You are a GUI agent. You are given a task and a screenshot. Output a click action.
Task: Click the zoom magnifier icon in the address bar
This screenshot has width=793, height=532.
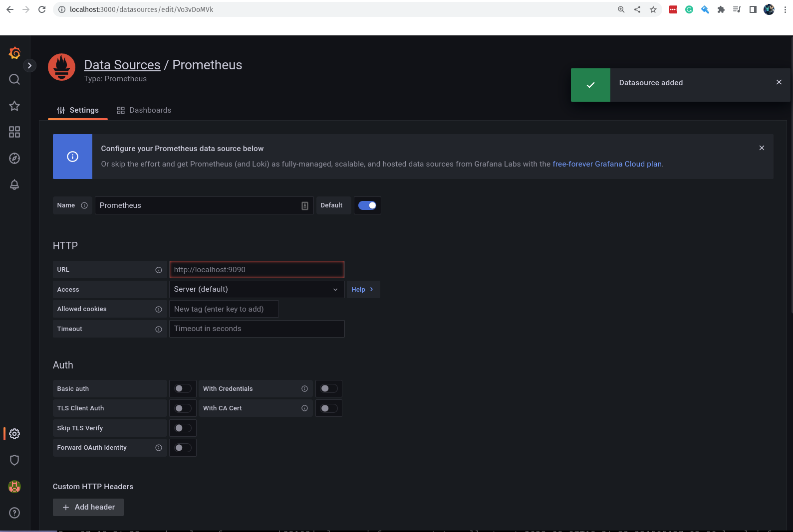621,9
